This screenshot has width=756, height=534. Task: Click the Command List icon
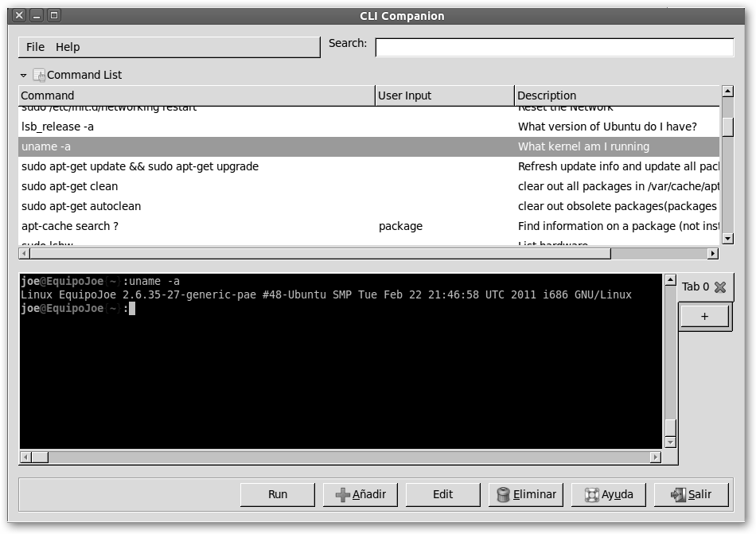click(39, 75)
